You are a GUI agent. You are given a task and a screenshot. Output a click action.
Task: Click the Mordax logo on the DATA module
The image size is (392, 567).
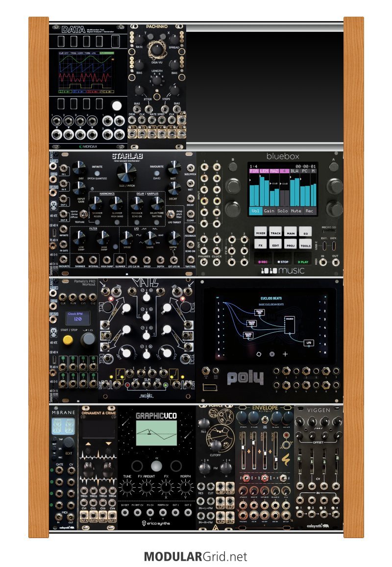(x=88, y=147)
